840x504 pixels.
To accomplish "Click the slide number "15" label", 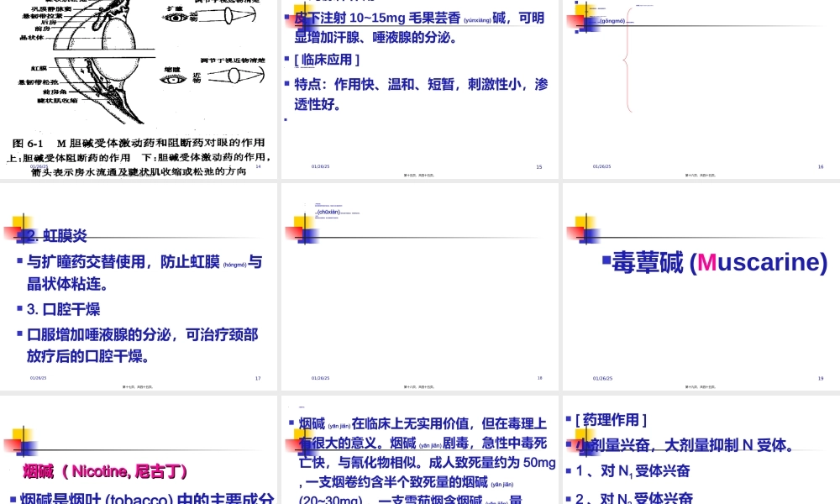I will coord(538,166).
